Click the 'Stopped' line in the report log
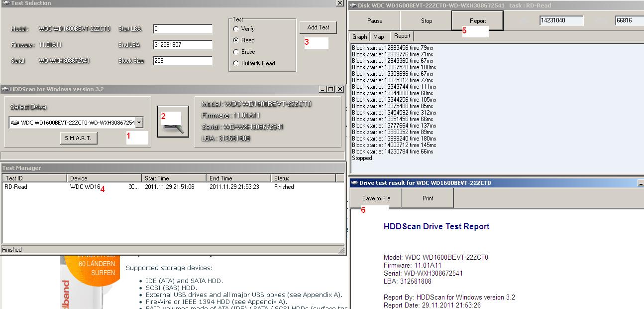Image resolution: width=644 pixels, height=309 pixels. tap(362, 158)
